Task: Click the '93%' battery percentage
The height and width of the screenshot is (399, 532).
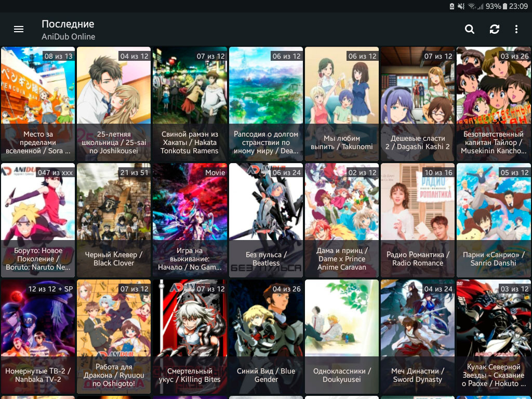Action: 494,6
